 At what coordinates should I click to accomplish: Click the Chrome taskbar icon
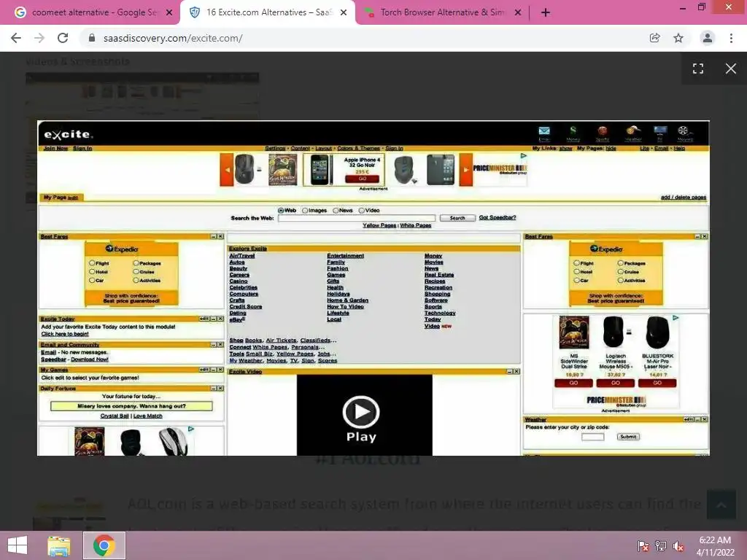(x=104, y=545)
